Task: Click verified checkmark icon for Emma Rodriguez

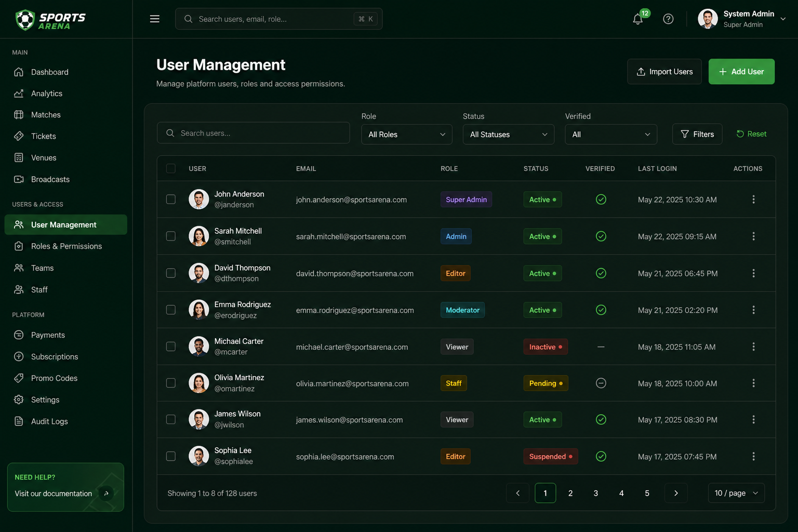Action: [x=601, y=310]
